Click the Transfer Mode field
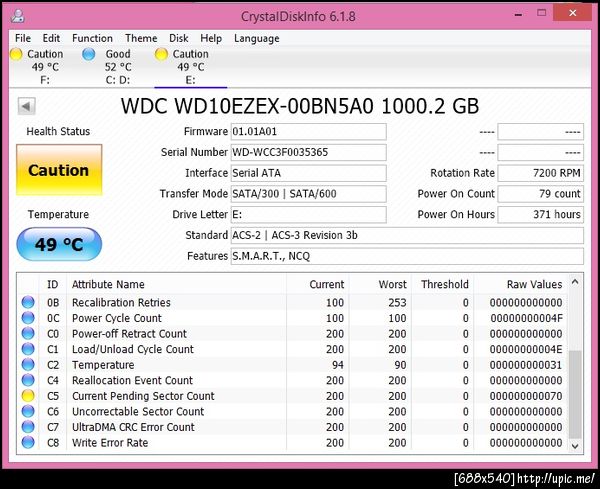The image size is (600, 489). tap(308, 194)
